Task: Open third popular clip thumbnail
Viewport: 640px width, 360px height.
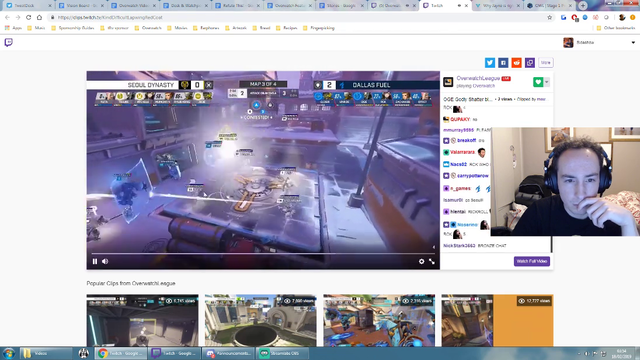Action: pos(379,320)
